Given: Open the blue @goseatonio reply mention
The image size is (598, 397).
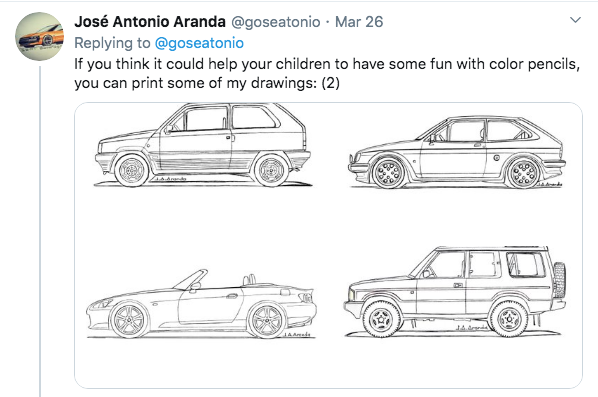Looking at the screenshot, I should pyautogui.click(x=199, y=43).
